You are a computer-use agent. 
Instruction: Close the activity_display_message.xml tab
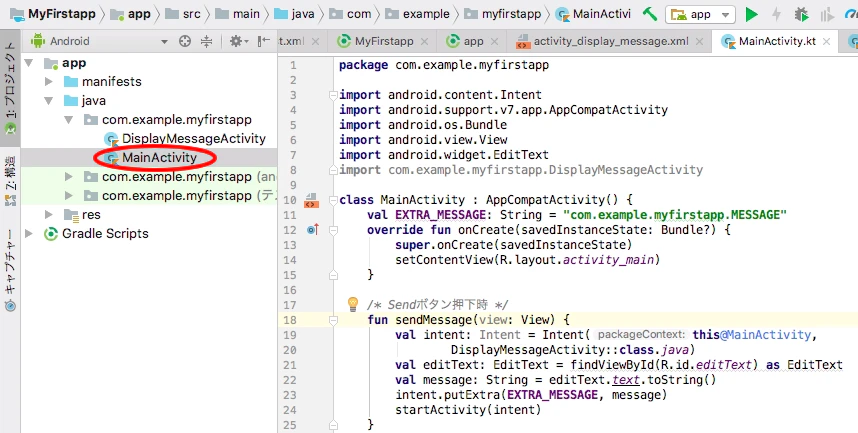699,42
